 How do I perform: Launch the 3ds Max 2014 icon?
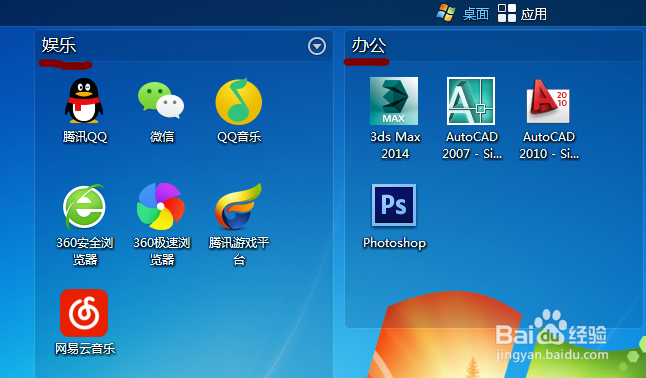pos(394,101)
